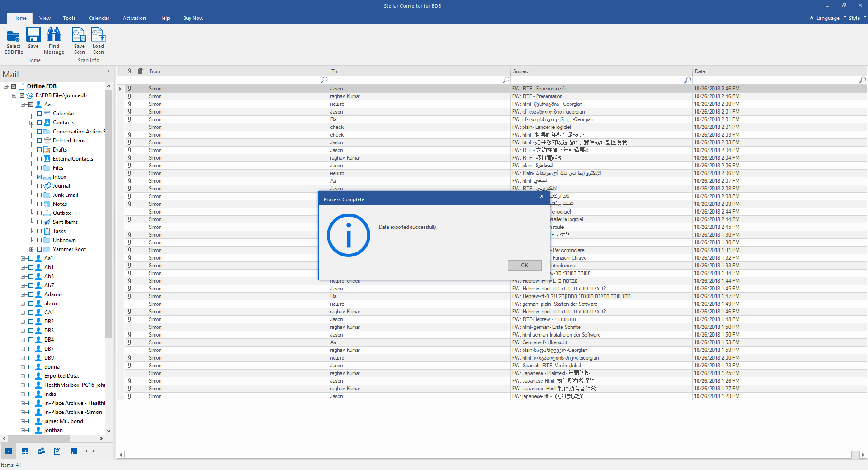Open the Find Message tool
The image size is (868, 470).
coord(54,41)
